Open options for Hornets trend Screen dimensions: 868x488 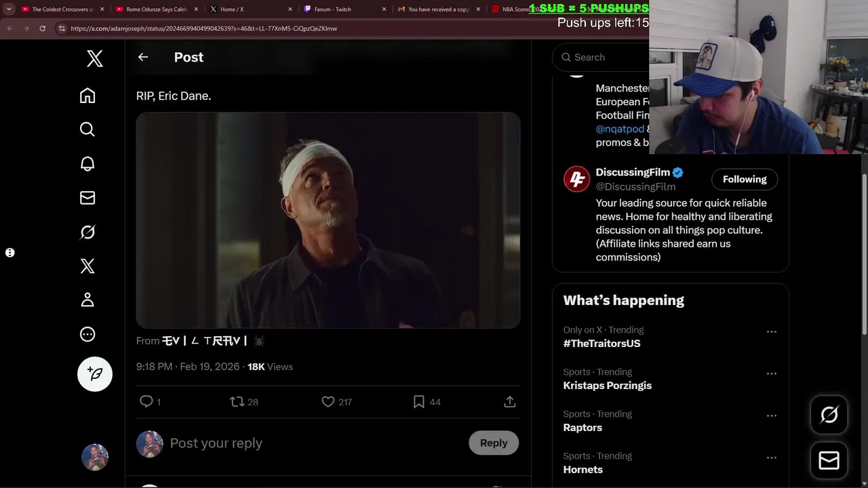(772, 458)
